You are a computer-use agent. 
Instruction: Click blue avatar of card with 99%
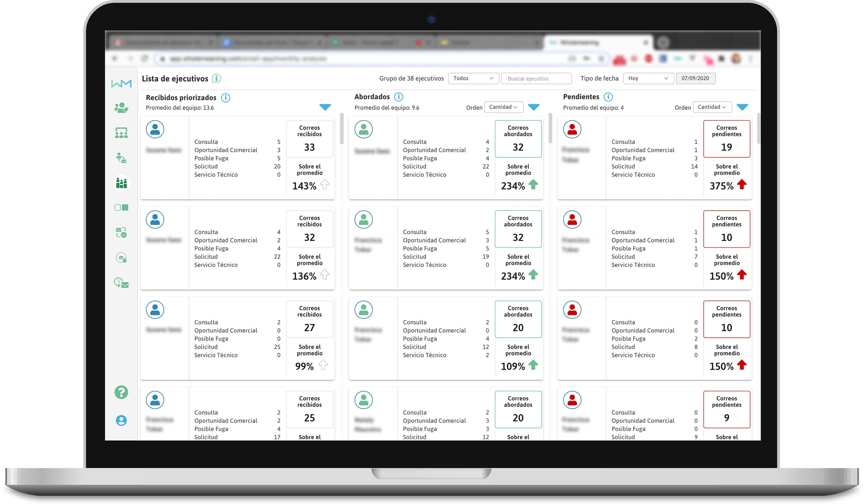click(155, 310)
